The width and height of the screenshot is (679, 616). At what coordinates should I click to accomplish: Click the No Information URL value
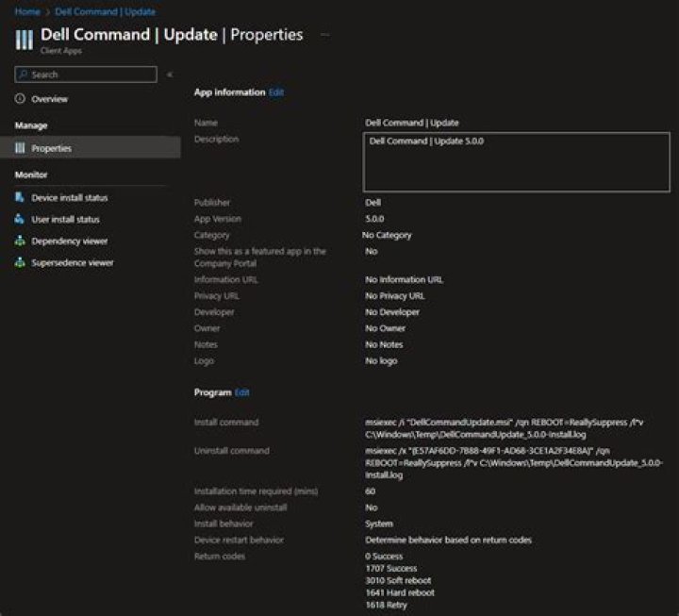tap(404, 280)
